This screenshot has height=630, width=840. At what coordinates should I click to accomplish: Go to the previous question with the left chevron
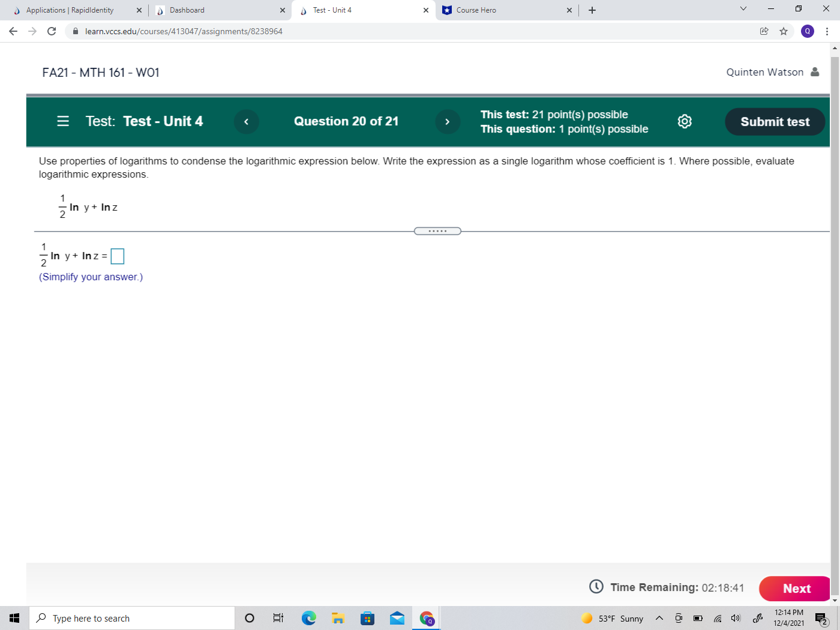click(246, 121)
